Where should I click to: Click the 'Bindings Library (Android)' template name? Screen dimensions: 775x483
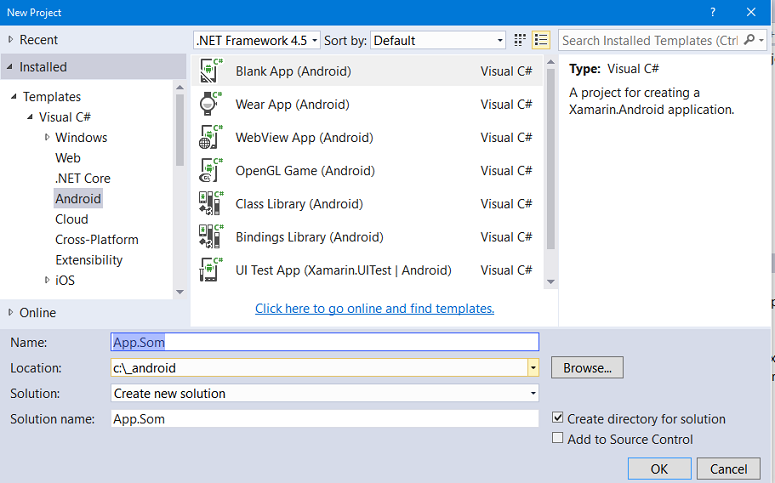[309, 237]
